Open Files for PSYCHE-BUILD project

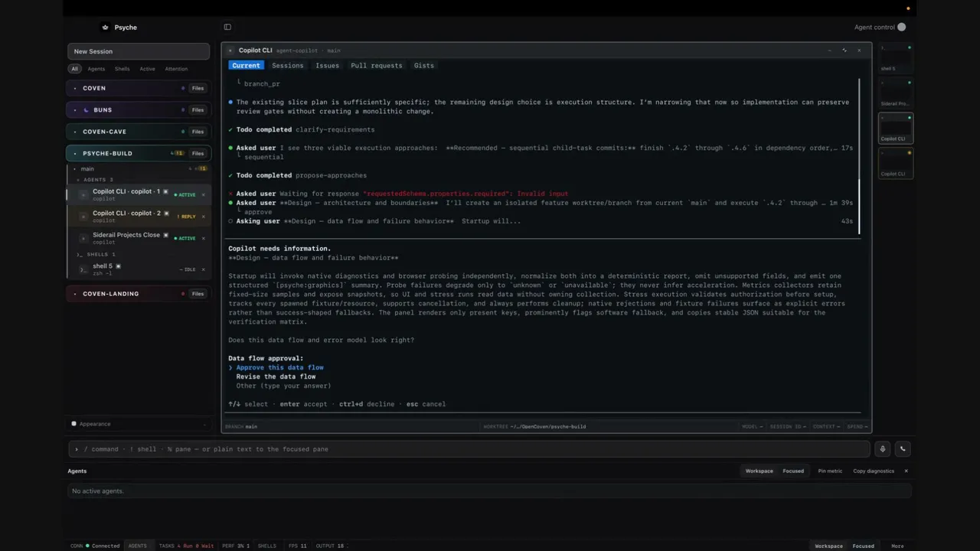pyautogui.click(x=198, y=153)
